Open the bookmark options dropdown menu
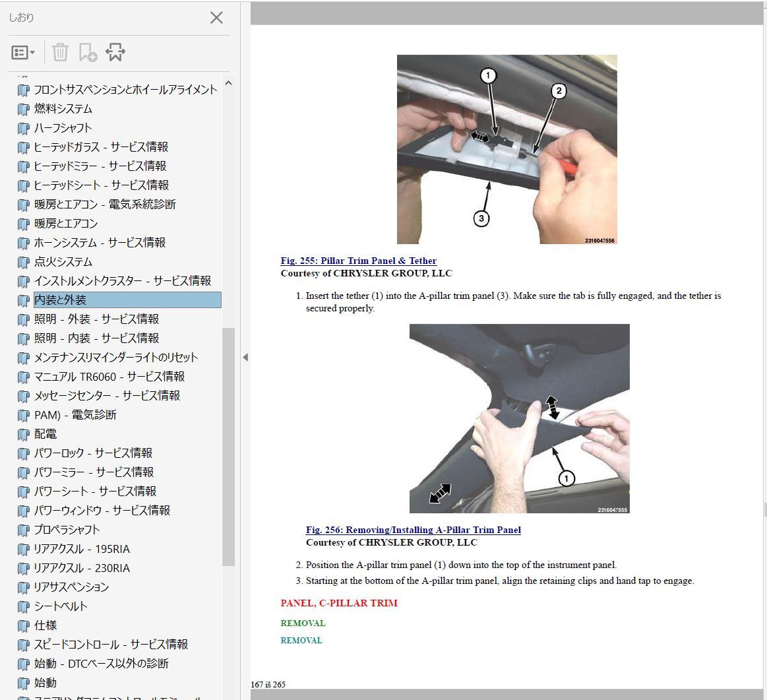This screenshot has height=700, width=767. (x=23, y=52)
